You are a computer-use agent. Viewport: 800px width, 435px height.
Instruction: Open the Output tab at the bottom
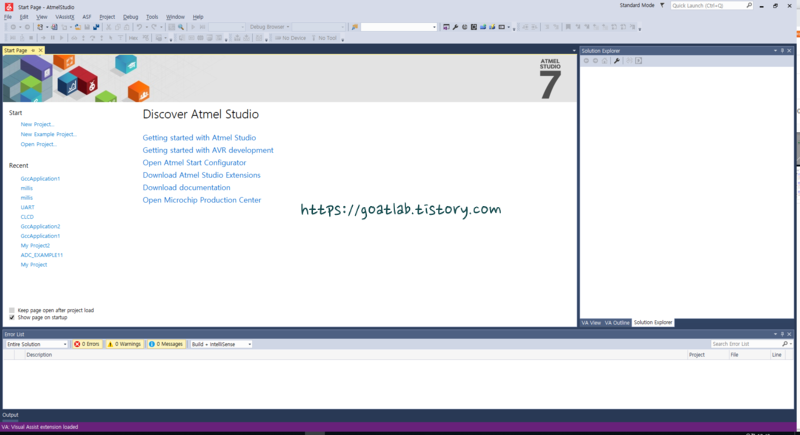tap(10, 415)
